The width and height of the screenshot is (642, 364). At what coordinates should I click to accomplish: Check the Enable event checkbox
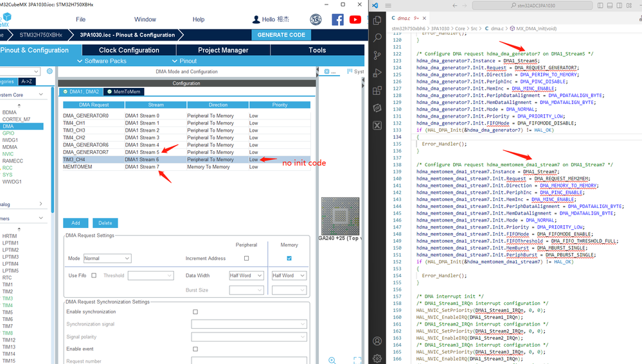tap(195, 349)
